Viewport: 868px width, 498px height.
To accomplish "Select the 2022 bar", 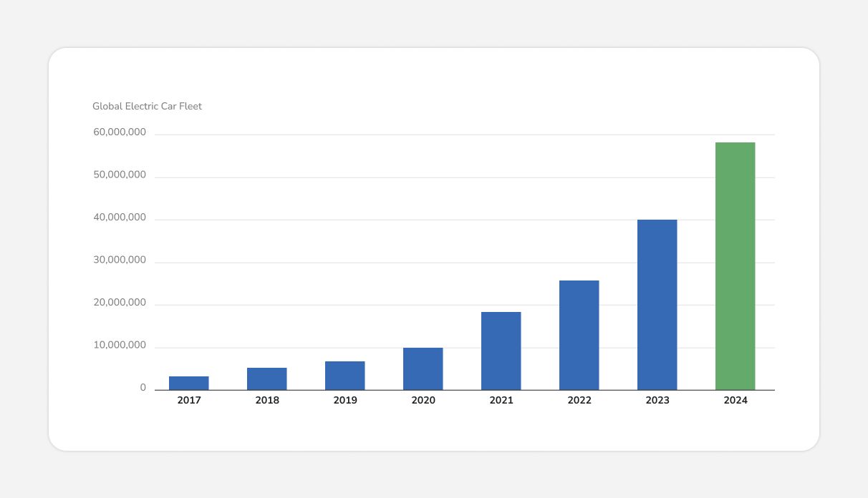I will [x=579, y=335].
